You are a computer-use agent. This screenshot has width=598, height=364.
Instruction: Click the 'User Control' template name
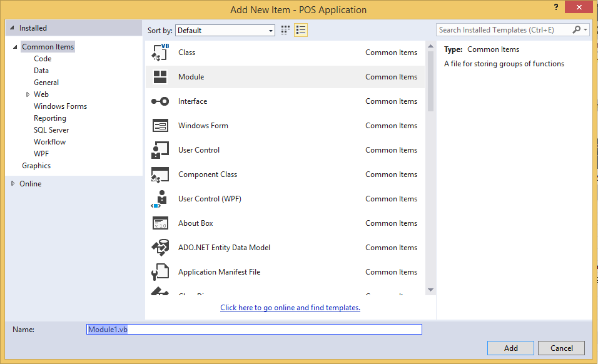coord(199,150)
